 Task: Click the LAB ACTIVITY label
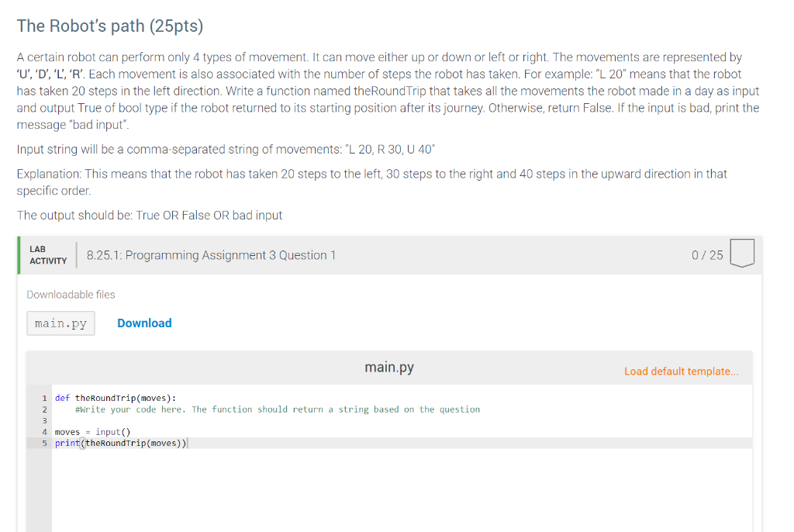tap(48, 255)
